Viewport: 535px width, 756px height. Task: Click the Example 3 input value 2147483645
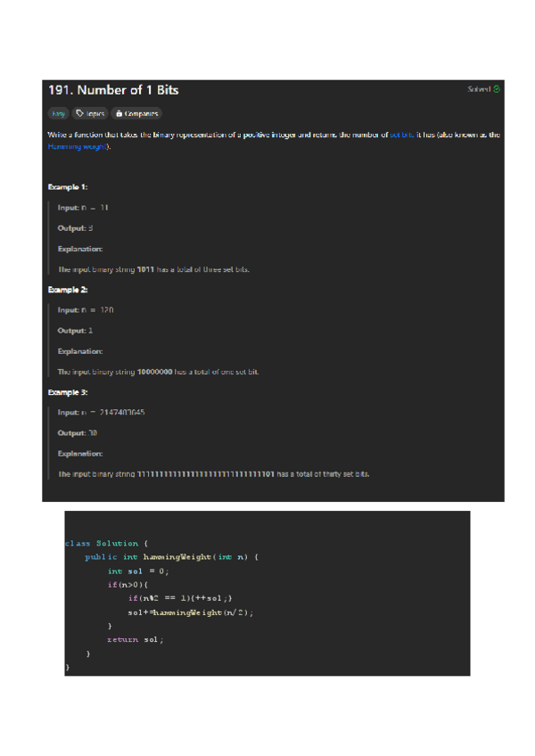[x=116, y=413]
